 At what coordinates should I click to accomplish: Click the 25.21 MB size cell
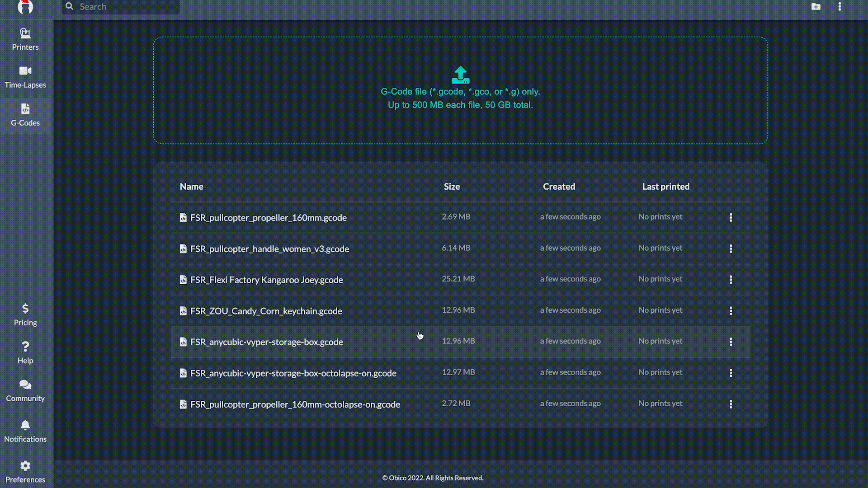458,279
